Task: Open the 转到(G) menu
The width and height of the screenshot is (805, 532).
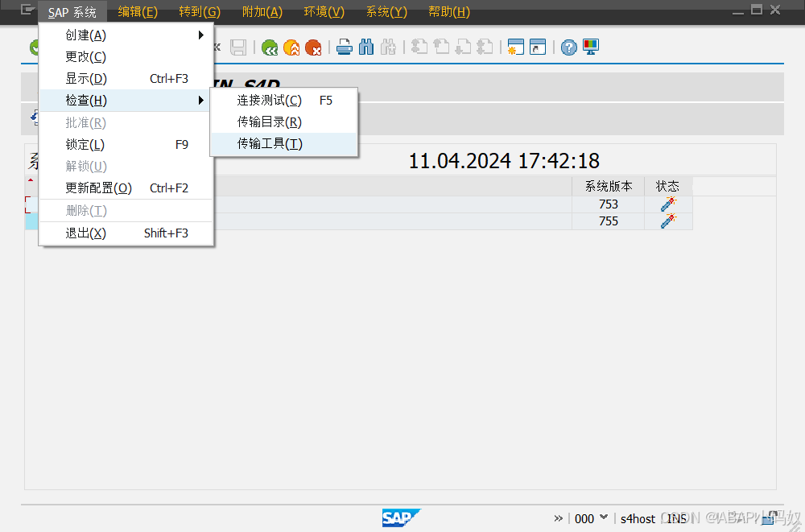Action: click(200, 12)
